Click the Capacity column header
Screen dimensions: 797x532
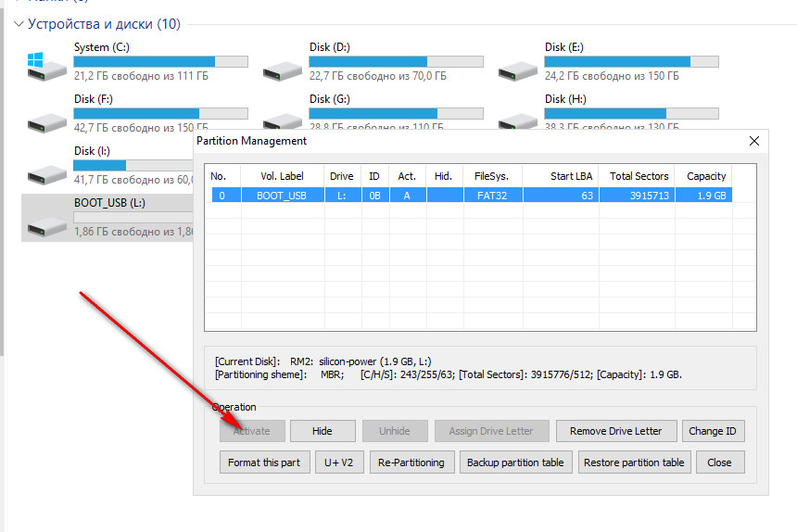[x=706, y=176]
